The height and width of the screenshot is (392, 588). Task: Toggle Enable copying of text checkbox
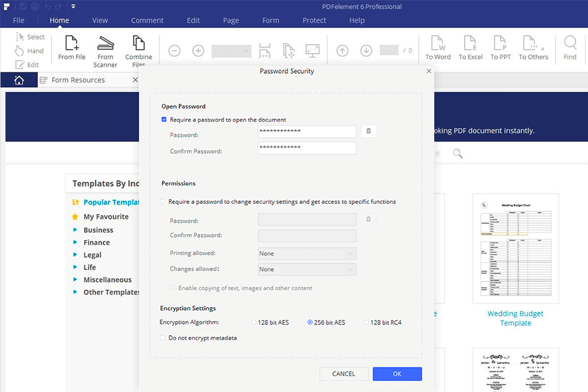coord(172,288)
